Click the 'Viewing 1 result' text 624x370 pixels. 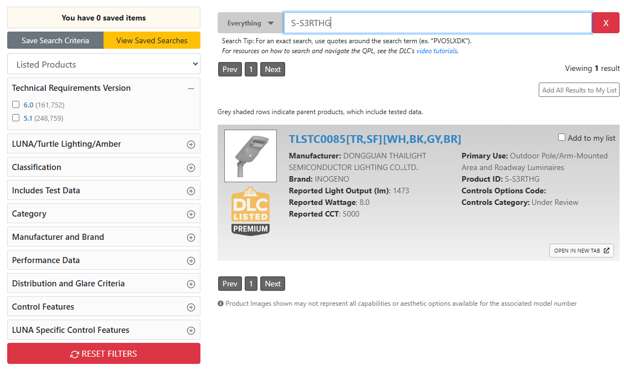[x=592, y=68]
